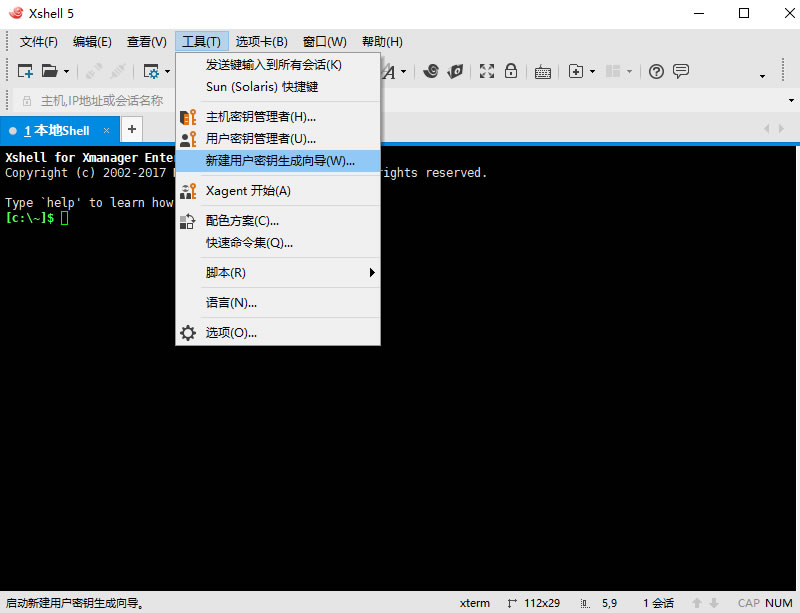
Task: Close the 工具(T) menu from menu bar
Action: 202,42
